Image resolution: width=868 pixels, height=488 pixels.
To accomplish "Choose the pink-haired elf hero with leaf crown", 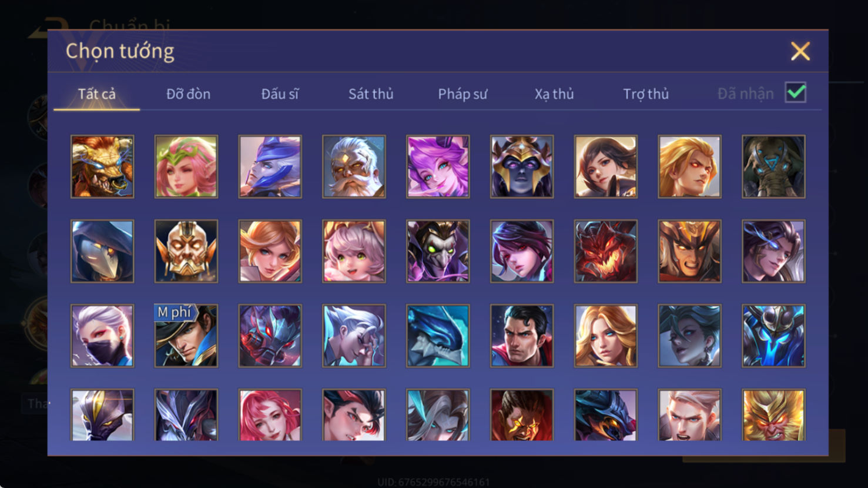I will click(186, 167).
